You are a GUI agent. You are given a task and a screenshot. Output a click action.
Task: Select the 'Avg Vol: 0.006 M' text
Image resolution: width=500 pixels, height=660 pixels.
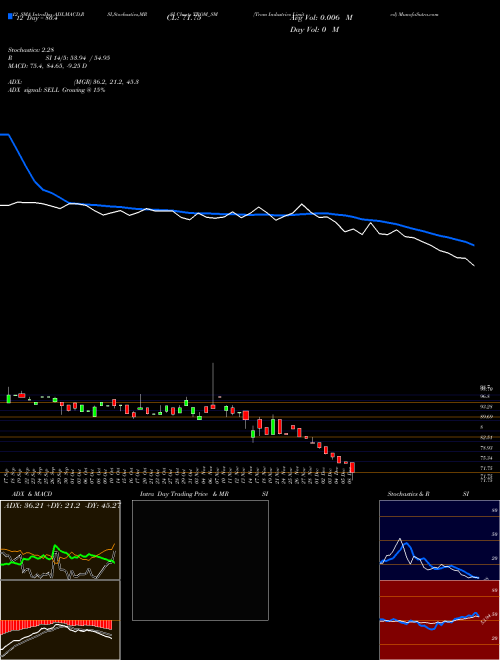tap(321, 18)
